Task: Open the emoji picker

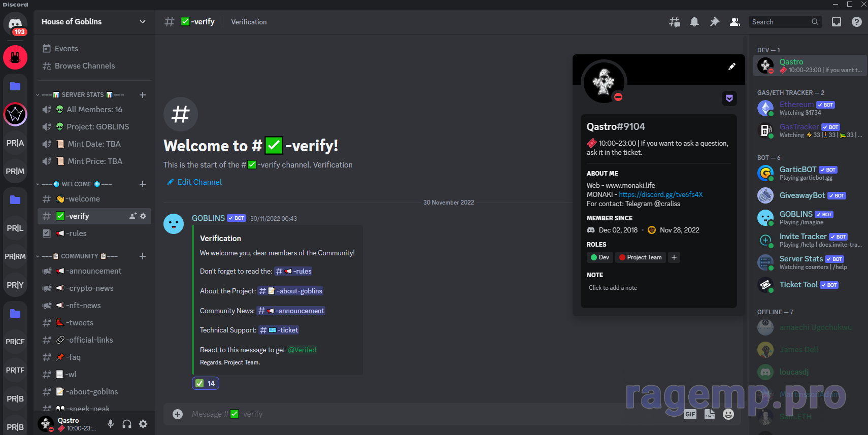Action: pyautogui.click(x=728, y=414)
